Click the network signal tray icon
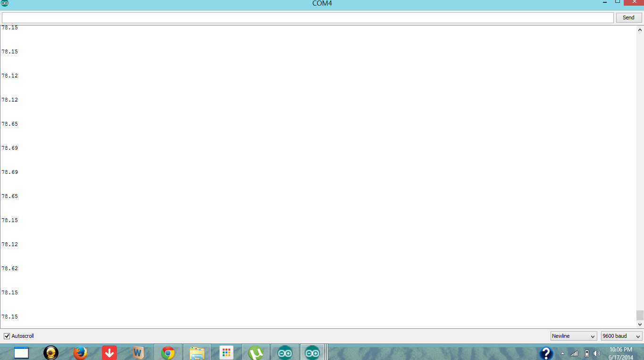The image size is (644, 360). (574, 353)
